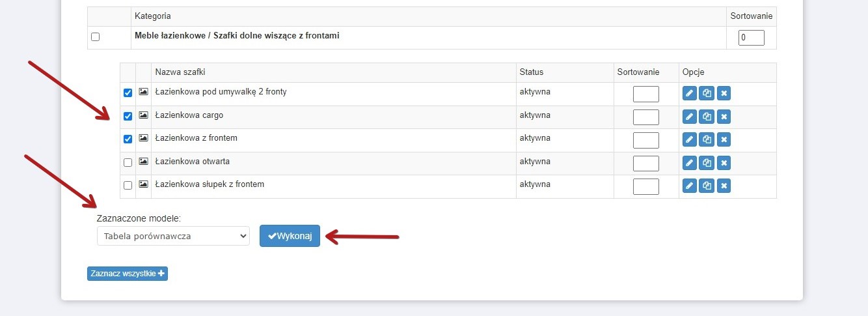Focus the sort field for Łazienkowa cargo
Viewport: 868px width, 316px height.
[x=645, y=117]
